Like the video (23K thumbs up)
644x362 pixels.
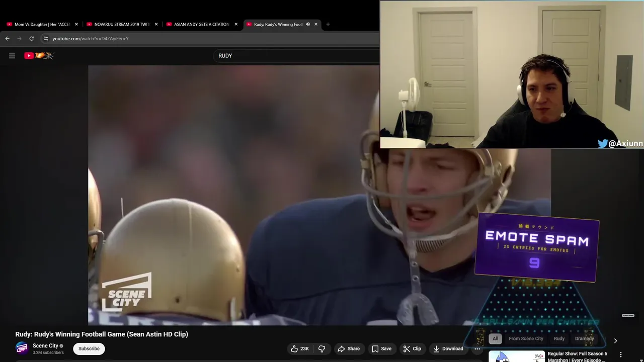pos(300,348)
